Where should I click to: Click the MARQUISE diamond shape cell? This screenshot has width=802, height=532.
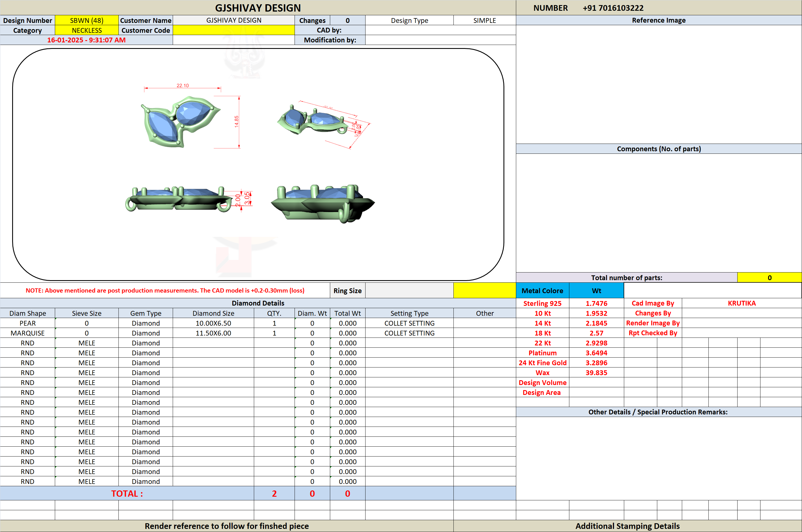coord(27,333)
